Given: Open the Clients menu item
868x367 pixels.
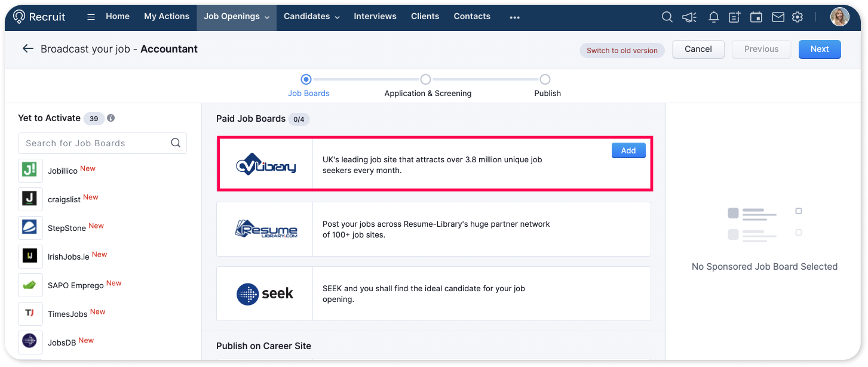Looking at the screenshot, I should 425,17.
